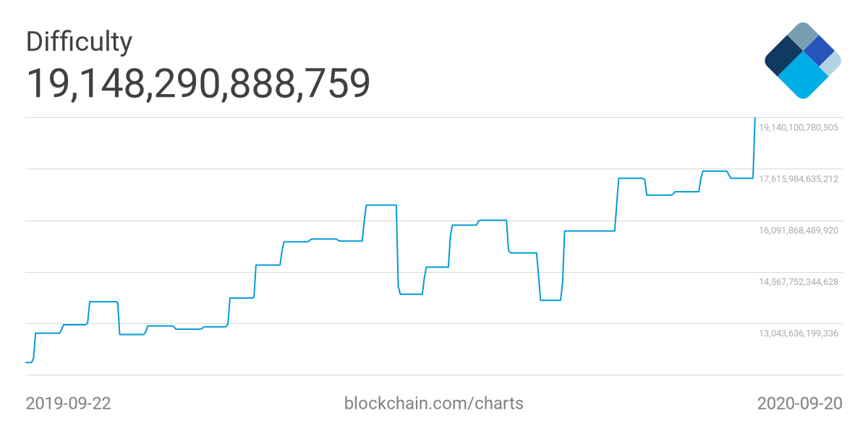Click the 17,615,984,635,212 axis label
Image resolution: width=868 pixels, height=434 pixels.
[x=798, y=179]
